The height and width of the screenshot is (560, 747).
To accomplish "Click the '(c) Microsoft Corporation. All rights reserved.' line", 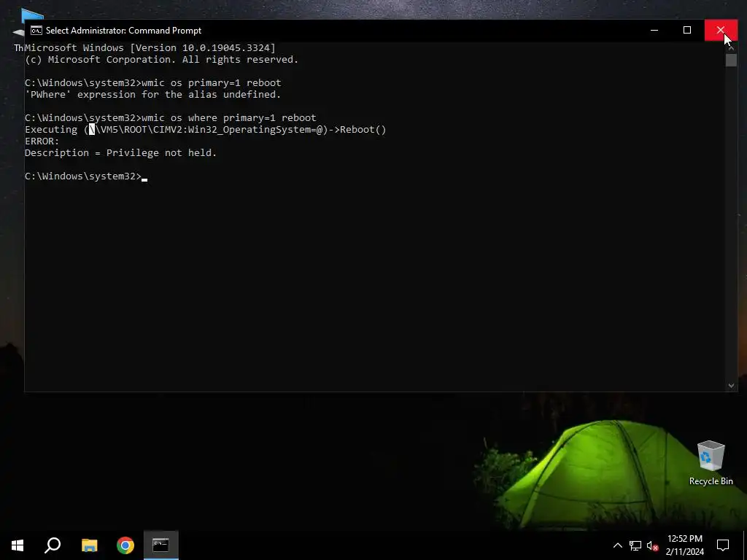I will pos(161,60).
